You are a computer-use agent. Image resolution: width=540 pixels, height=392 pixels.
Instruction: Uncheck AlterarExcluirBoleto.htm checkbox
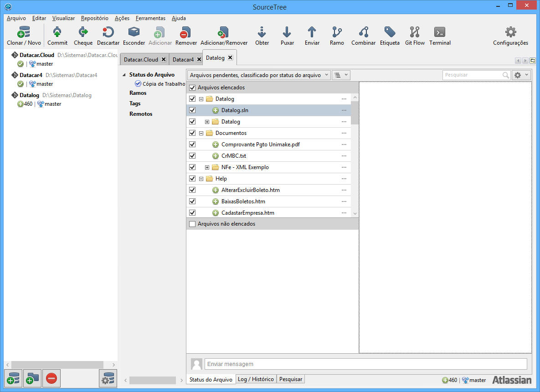coord(192,190)
